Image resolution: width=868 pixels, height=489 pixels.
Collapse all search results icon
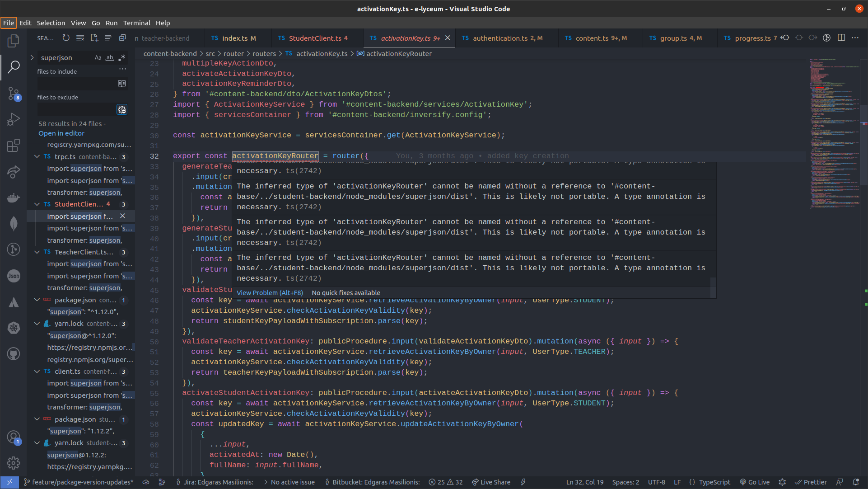click(x=122, y=38)
